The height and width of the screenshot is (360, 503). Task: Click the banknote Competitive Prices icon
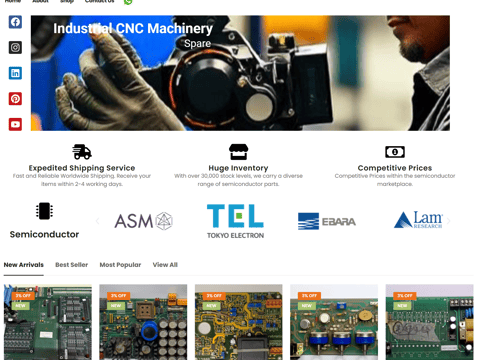(395, 152)
